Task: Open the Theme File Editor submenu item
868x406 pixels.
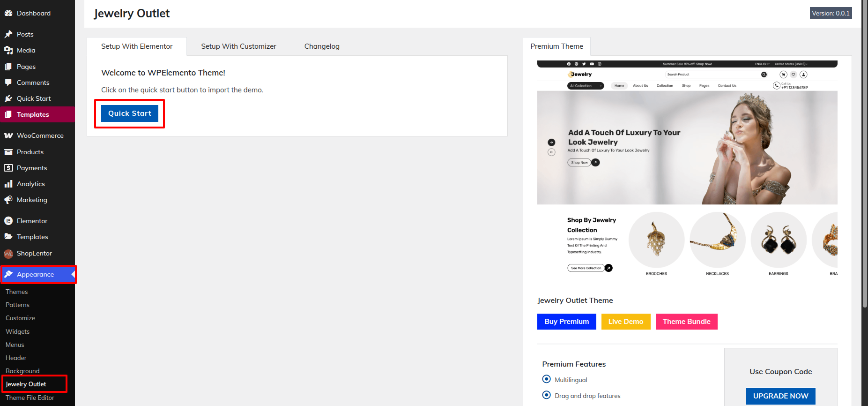Action: click(30, 398)
